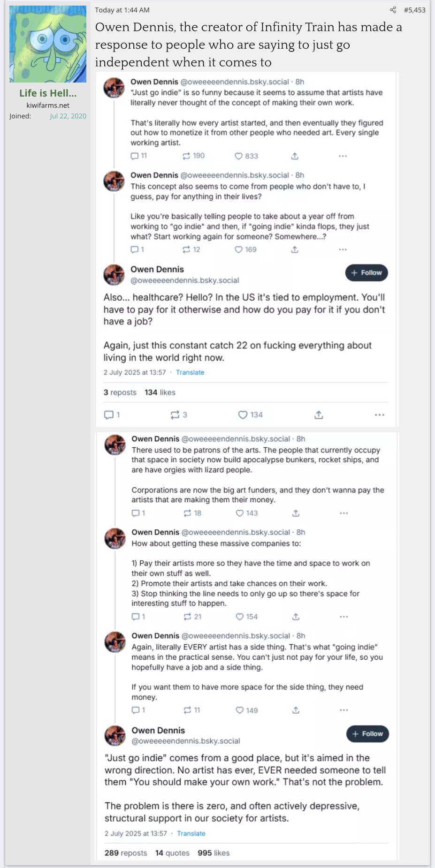Open post number #5,453 permalink
The width and height of the screenshot is (435, 868).
(414, 10)
